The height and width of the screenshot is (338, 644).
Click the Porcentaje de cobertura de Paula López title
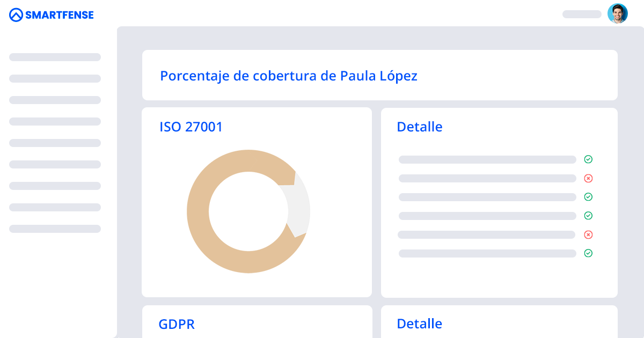coord(289,76)
